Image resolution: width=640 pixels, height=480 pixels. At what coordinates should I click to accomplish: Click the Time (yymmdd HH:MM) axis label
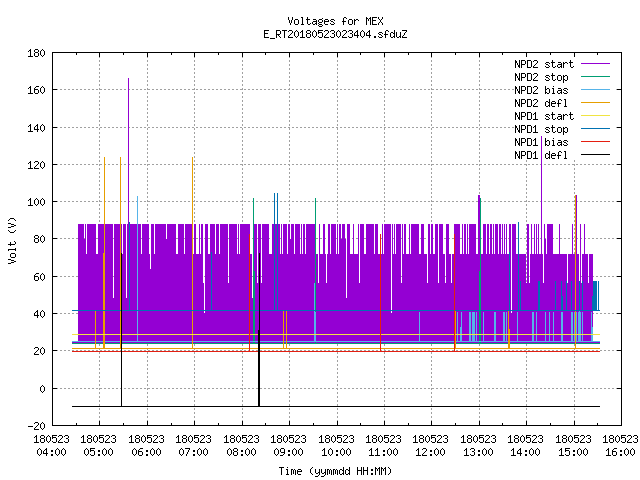(335, 471)
